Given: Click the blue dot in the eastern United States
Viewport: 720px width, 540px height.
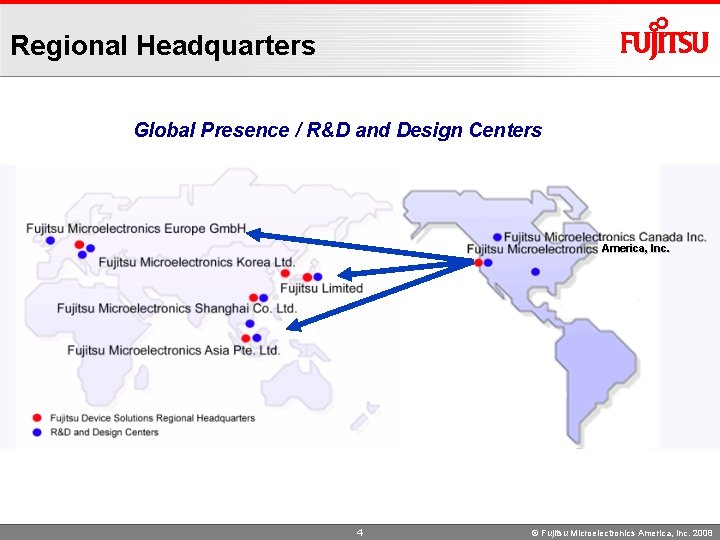Looking at the screenshot, I should [x=535, y=272].
